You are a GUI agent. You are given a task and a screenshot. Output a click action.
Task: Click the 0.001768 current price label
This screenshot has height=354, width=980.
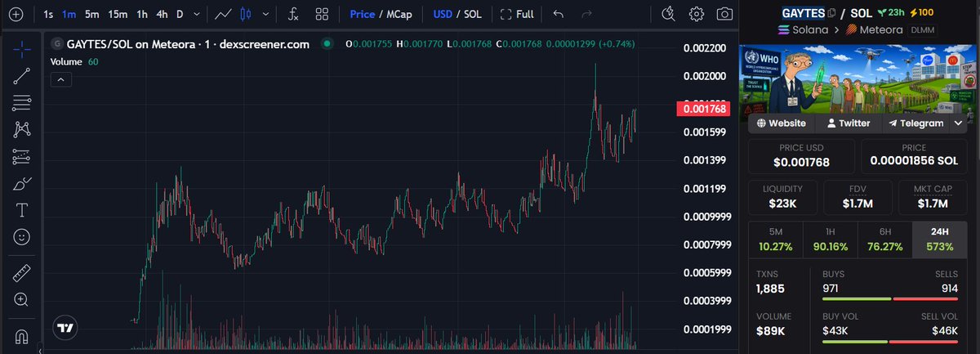(704, 110)
